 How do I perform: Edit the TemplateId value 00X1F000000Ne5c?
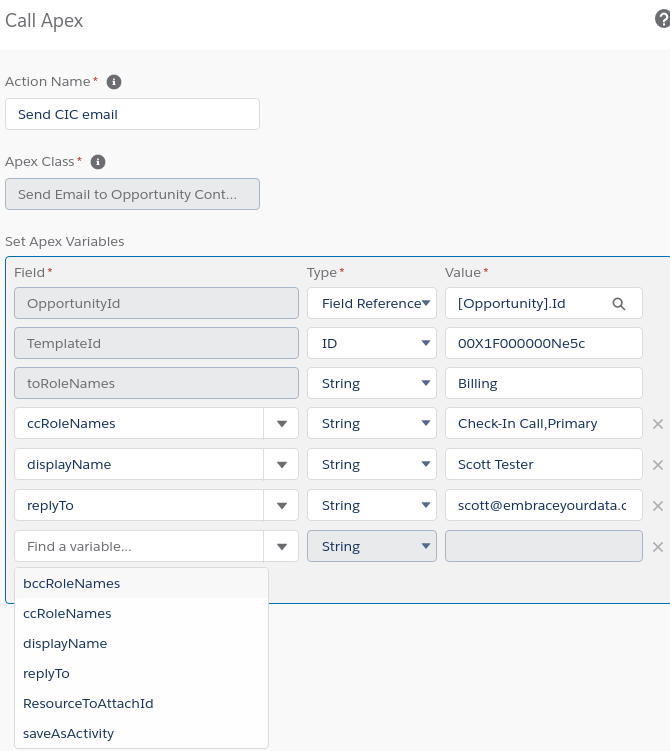point(544,343)
